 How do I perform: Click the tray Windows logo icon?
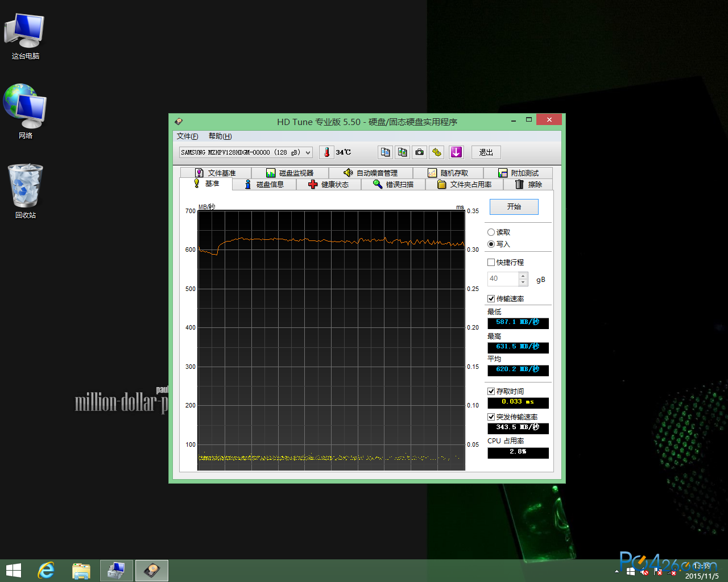pyautogui.click(x=631, y=571)
